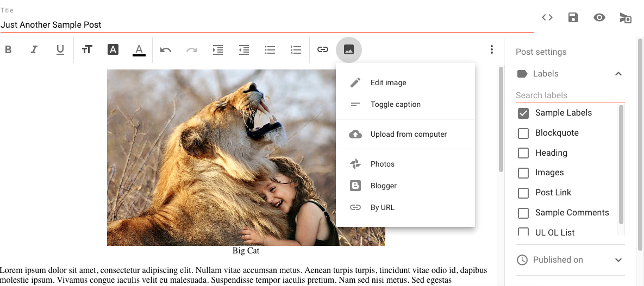The height and width of the screenshot is (286, 644).
Task: Choose Toggle caption from image menu
Action: [x=395, y=104]
